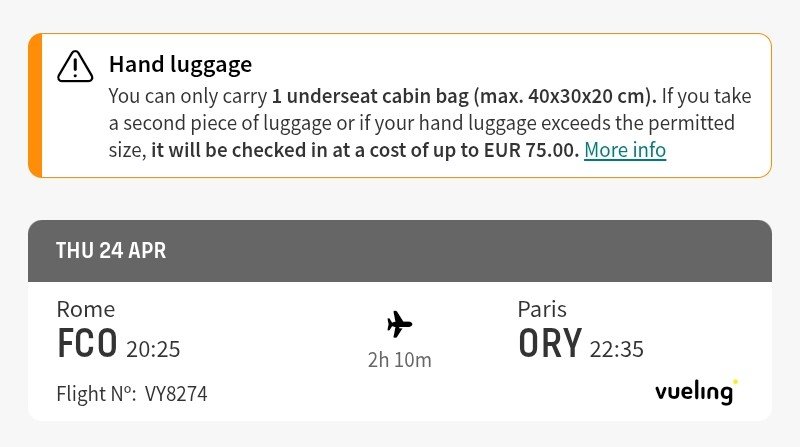This screenshot has width=800, height=447.
Task: Click the THU 24 APR date header
Action: [x=111, y=251]
